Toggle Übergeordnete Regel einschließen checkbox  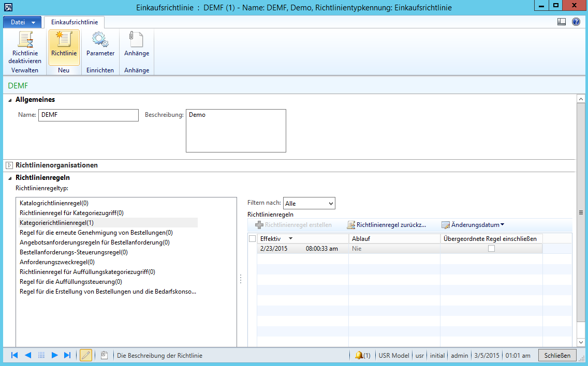pos(491,249)
